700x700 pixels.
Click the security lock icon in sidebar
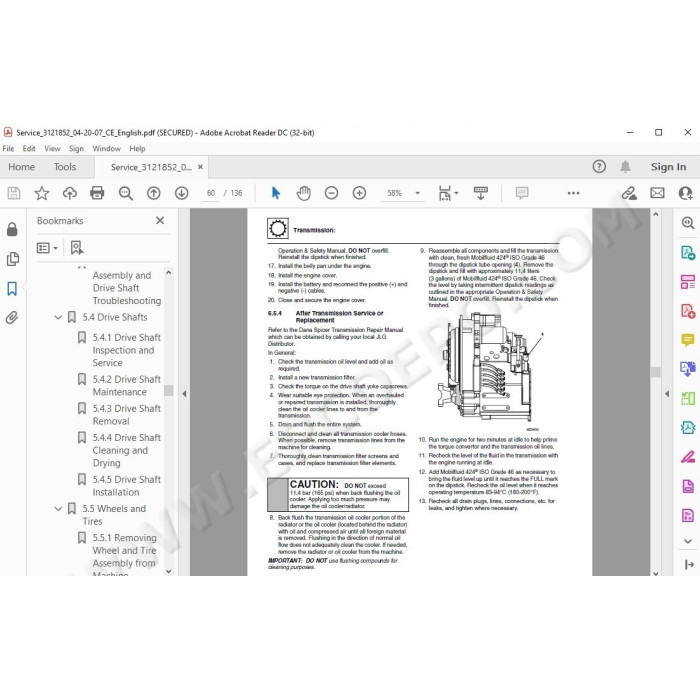point(12,229)
